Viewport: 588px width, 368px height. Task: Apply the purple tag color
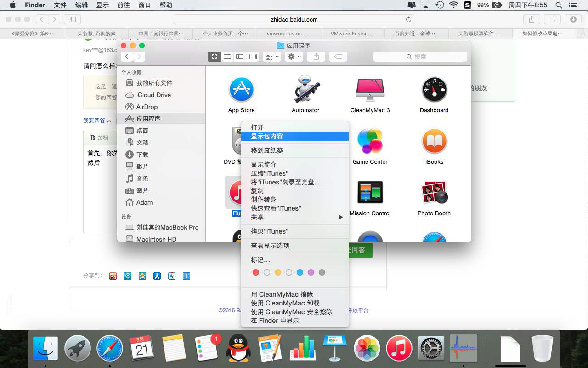(x=311, y=272)
